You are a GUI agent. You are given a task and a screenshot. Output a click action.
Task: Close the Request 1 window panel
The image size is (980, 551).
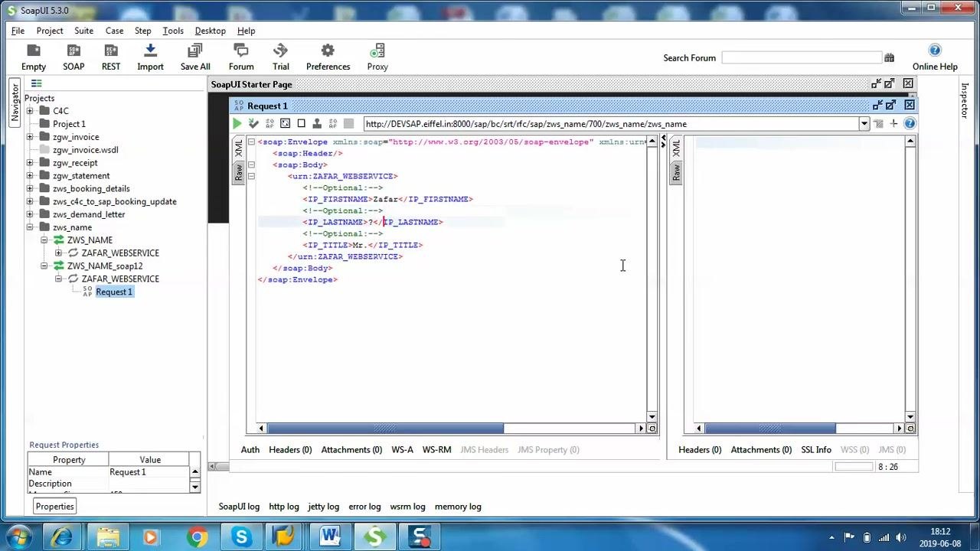pos(910,105)
